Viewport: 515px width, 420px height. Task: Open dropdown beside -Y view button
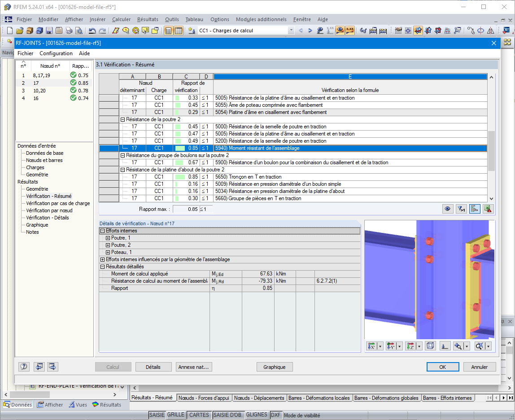[x=400, y=346]
